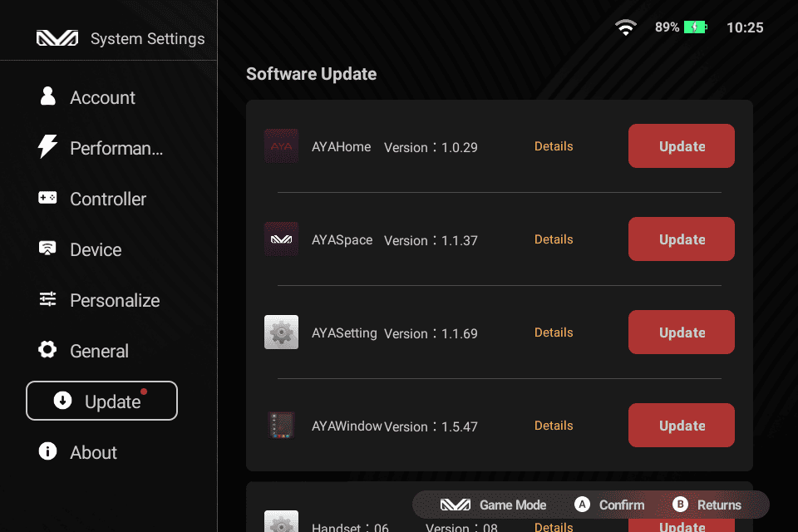Click the 10:25 clock
The height and width of the screenshot is (532, 798).
click(745, 27)
